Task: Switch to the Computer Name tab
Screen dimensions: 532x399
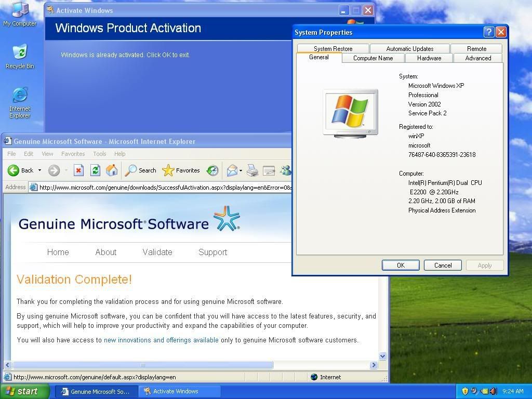Action: 373,58
